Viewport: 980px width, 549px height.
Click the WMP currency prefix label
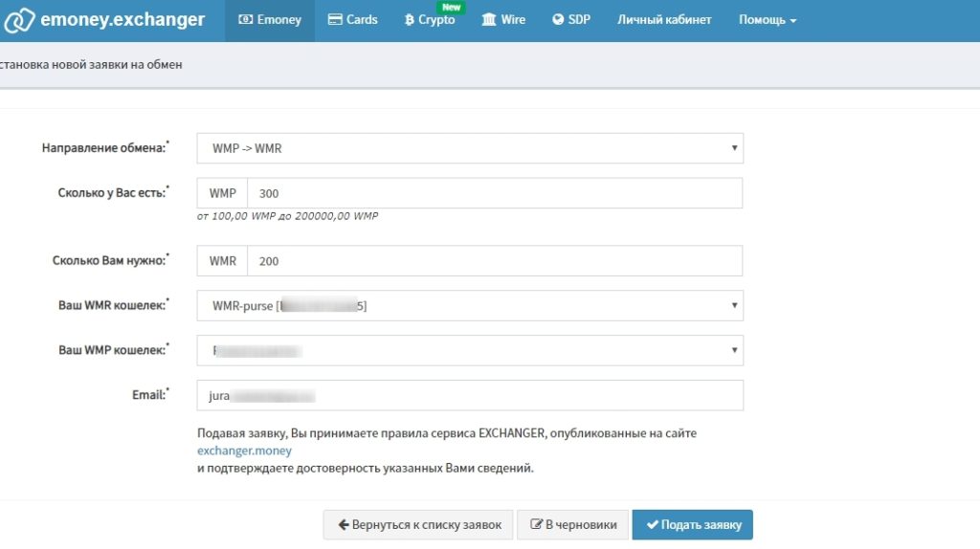(222, 193)
